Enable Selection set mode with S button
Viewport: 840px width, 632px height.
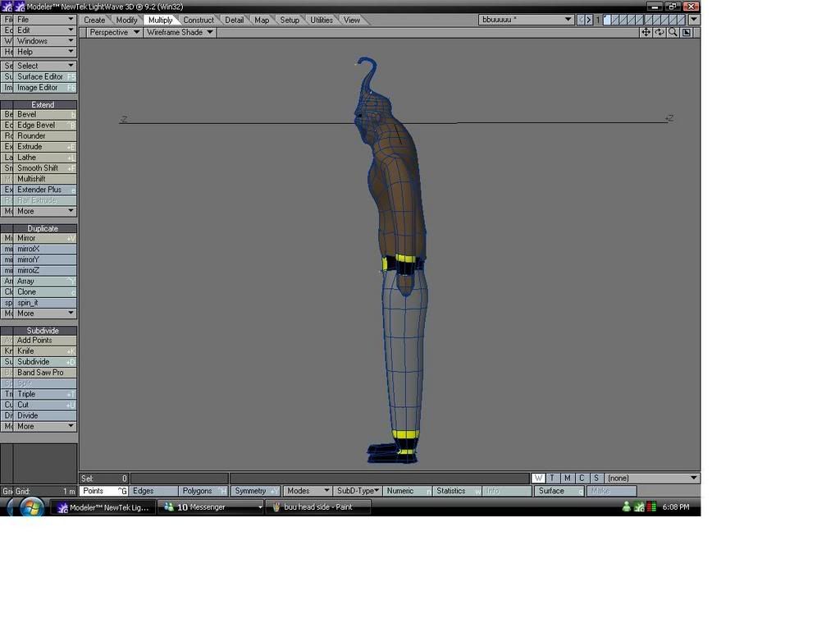(596, 479)
